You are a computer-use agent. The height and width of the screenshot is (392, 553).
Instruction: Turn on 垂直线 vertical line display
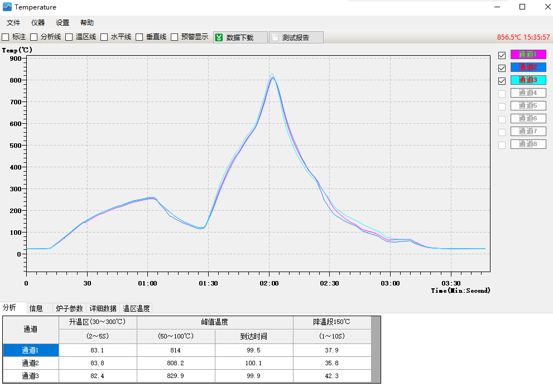pyautogui.click(x=139, y=37)
